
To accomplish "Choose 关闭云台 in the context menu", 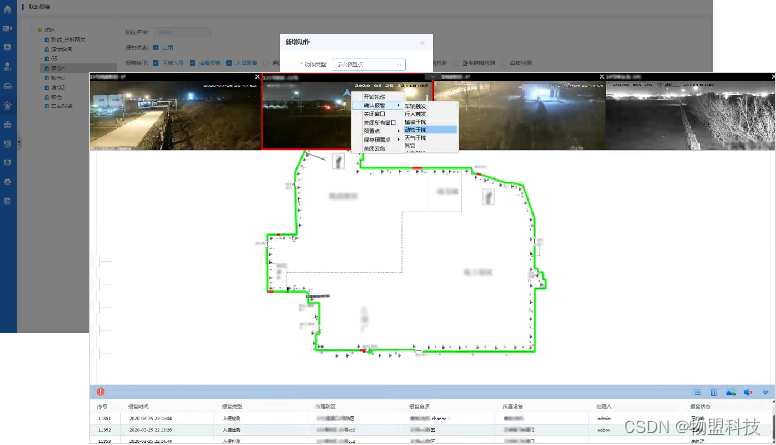I will (x=377, y=148).
